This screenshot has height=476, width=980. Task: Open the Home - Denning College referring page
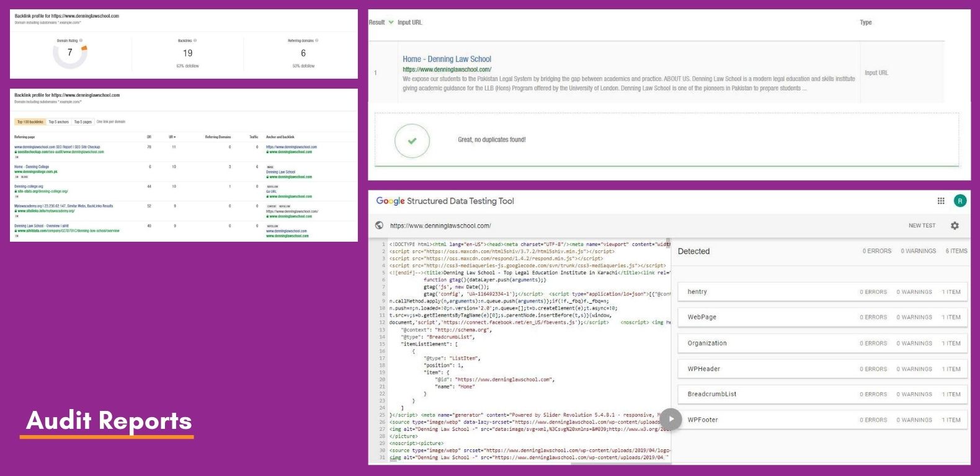click(x=32, y=167)
